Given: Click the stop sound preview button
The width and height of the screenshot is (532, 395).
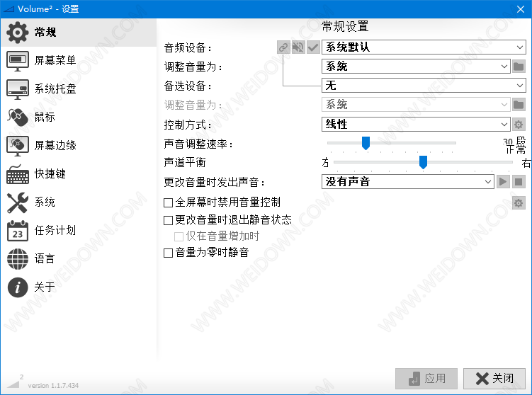Looking at the screenshot, I should coord(519,182).
